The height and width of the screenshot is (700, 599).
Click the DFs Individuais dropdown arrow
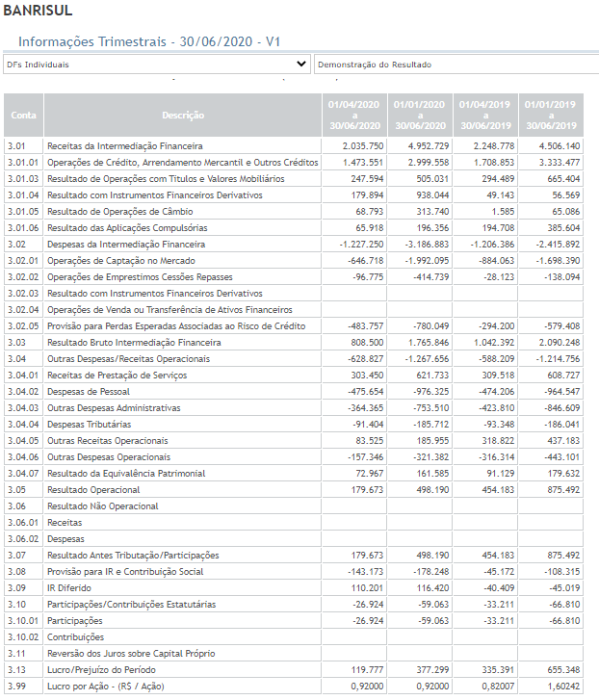[301, 64]
